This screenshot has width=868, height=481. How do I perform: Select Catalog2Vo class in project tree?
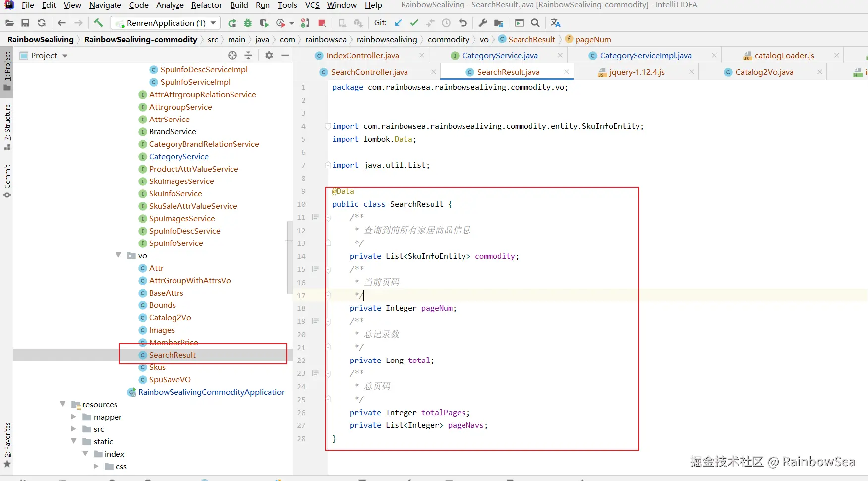[x=170, y=317]
